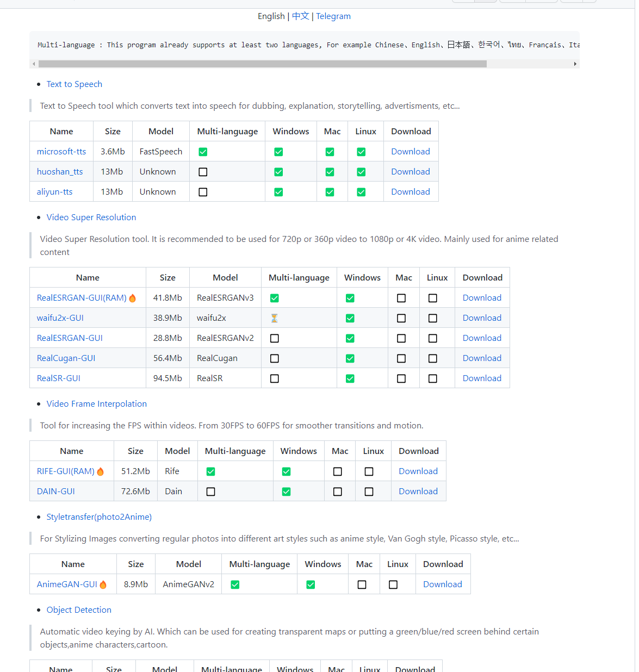This screenshot has height=672, width=639.
Task: Switch language to 中文
Action: coord(300,16)
